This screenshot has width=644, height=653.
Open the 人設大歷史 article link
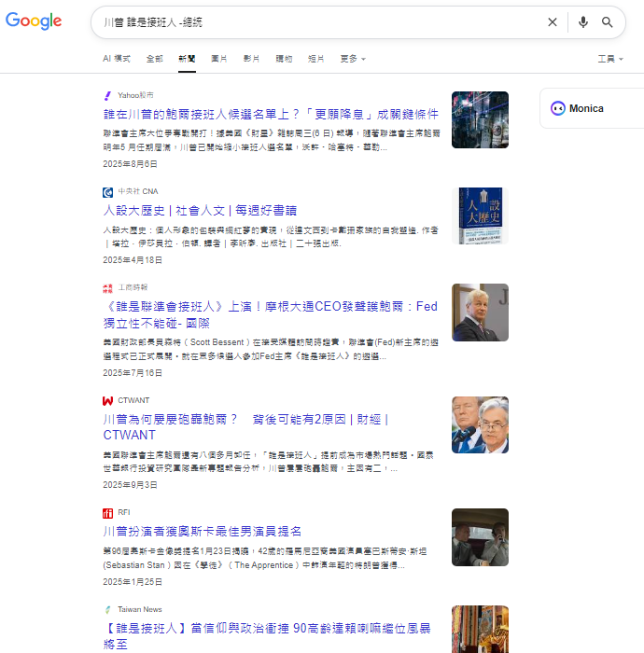click(x=213, y=210)
